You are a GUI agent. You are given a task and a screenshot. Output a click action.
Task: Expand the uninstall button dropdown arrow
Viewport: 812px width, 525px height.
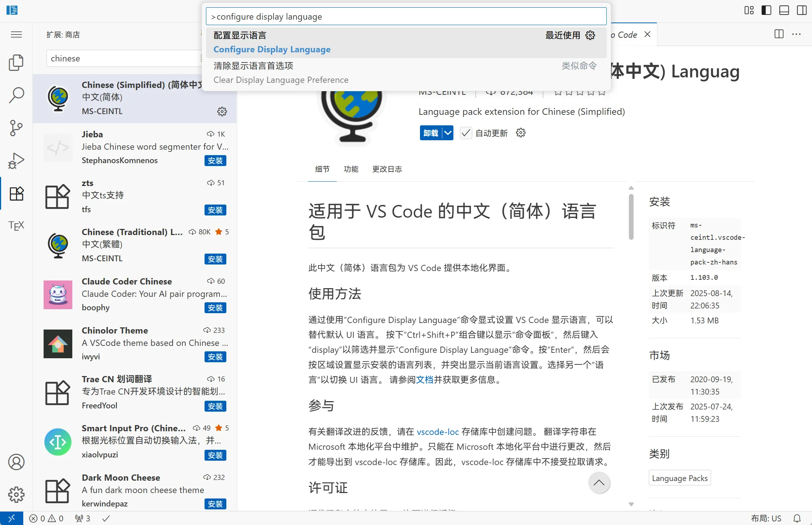448,133
